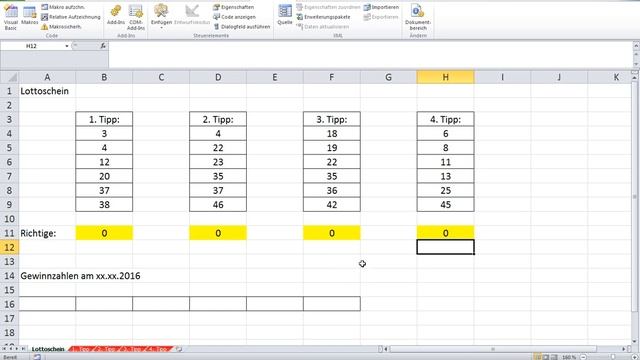Screen dimensions: 640x360
Task: Open the Makros dialog
Action: pyautogui.click(x=29, y=16)
